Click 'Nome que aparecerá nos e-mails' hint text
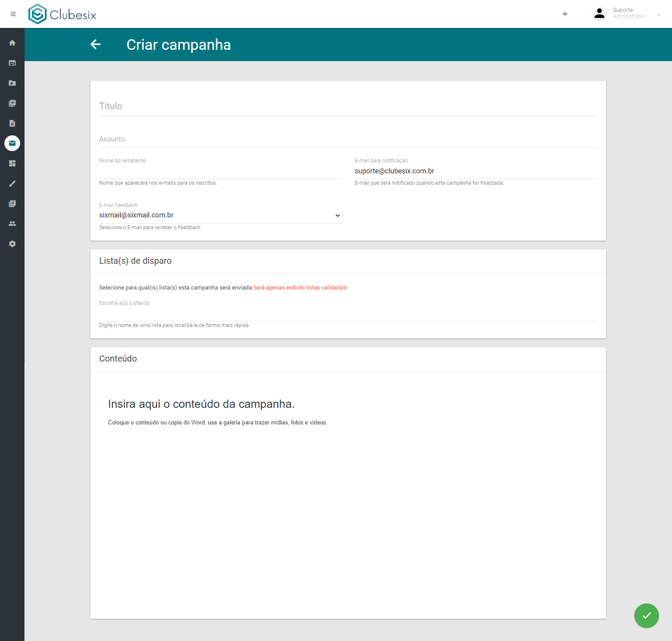Screen dimensions: 672x641 pyautogui.click(x=158, y=183)
